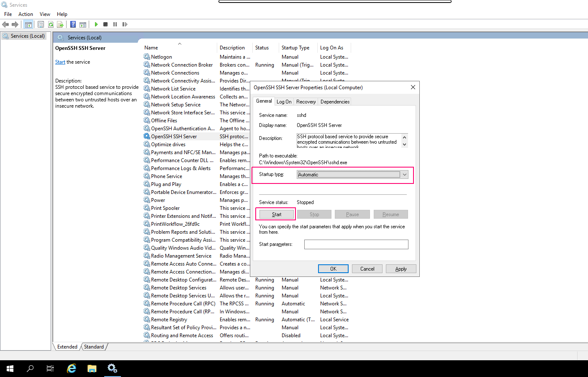Toggle Show/Hide Console Tree toolbar icon
The height and width of the screenshot is (377, 588).
pos(28,24)
